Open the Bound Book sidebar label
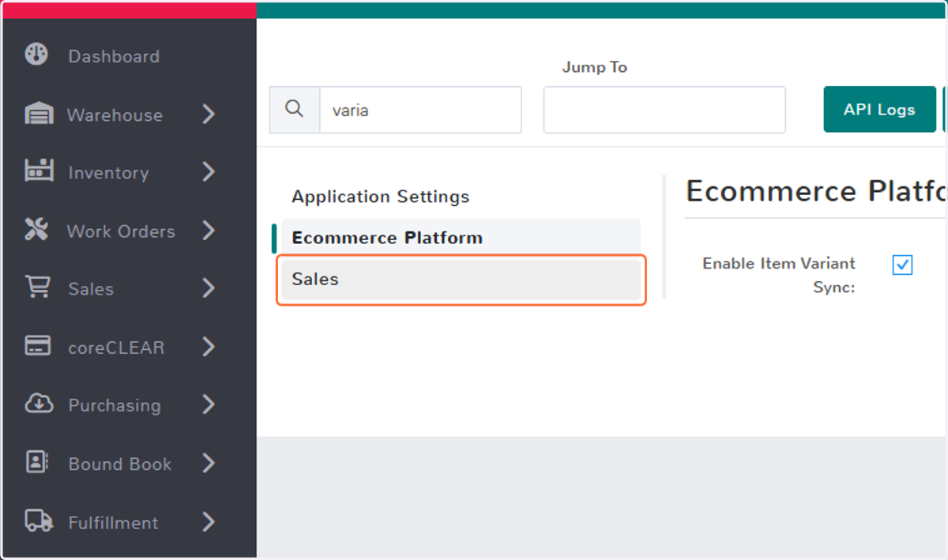Image resolution: width=948 pixels, height=560 pixels. (x=120, y=464)
